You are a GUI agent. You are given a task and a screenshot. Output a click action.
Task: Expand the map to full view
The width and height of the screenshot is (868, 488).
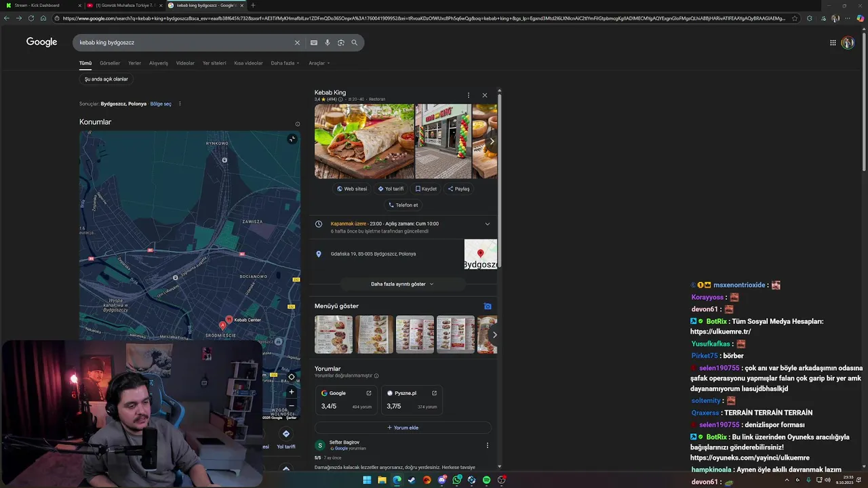coord(292,139)
